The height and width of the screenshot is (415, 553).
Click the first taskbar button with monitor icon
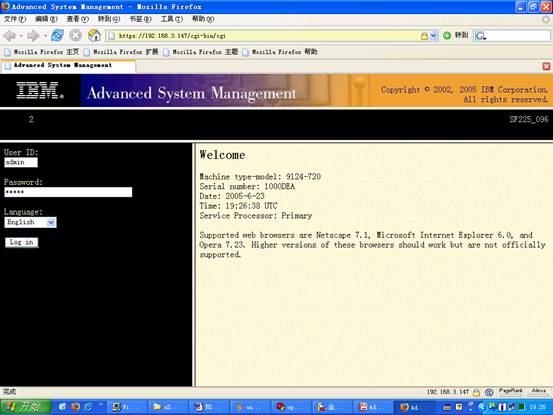point(127,407)
